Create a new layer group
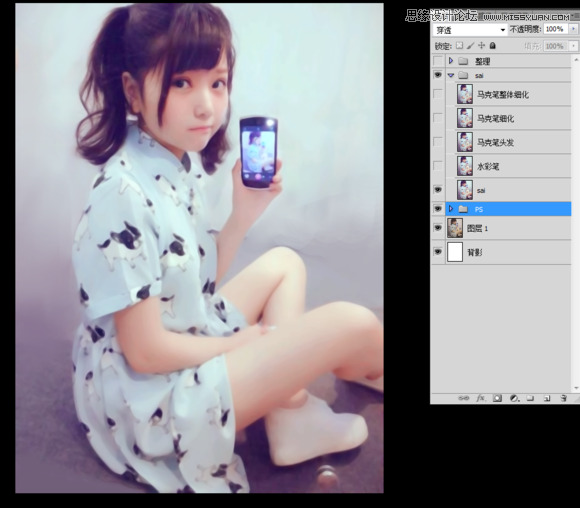 coord(530,398)
